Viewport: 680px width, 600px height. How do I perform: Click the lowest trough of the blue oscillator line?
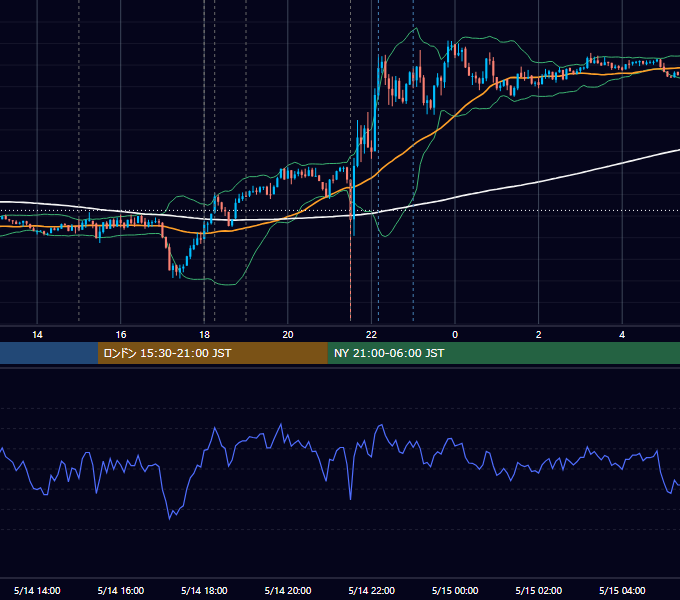[x=170, y=518]
